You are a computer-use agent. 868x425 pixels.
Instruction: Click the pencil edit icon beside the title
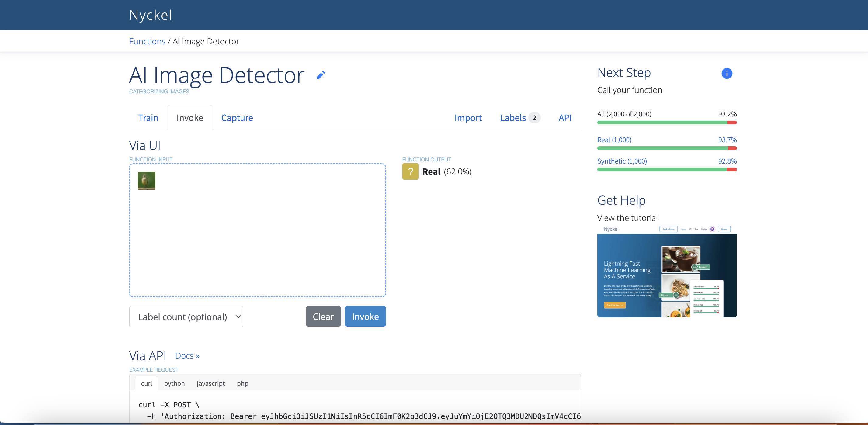pos(321,75)
